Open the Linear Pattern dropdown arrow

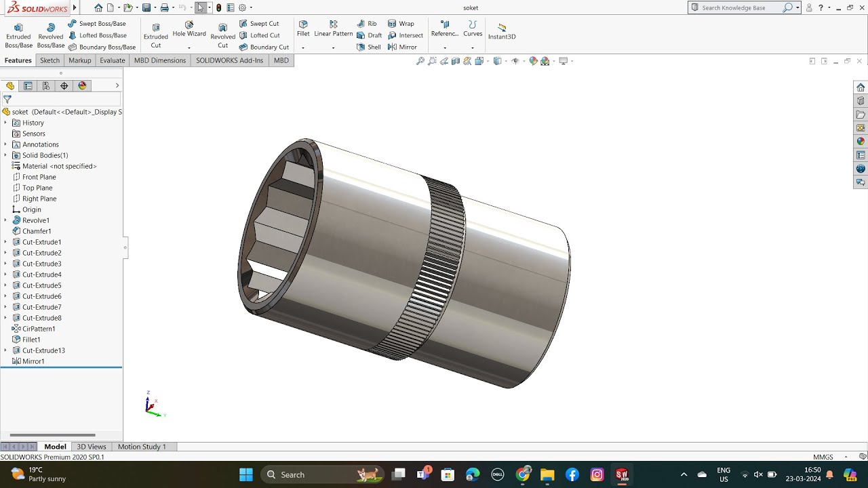pyautogui.click(x=333, y=48)
